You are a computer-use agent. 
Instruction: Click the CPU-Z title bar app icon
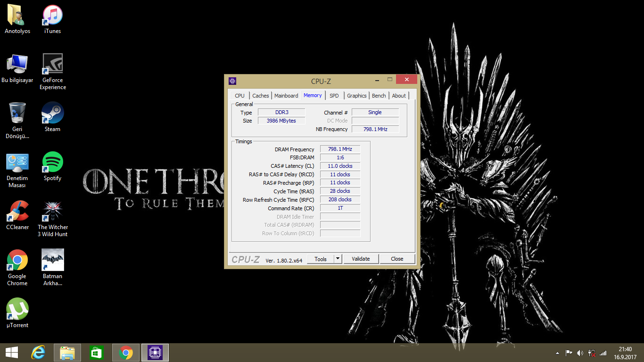point(232,81)
